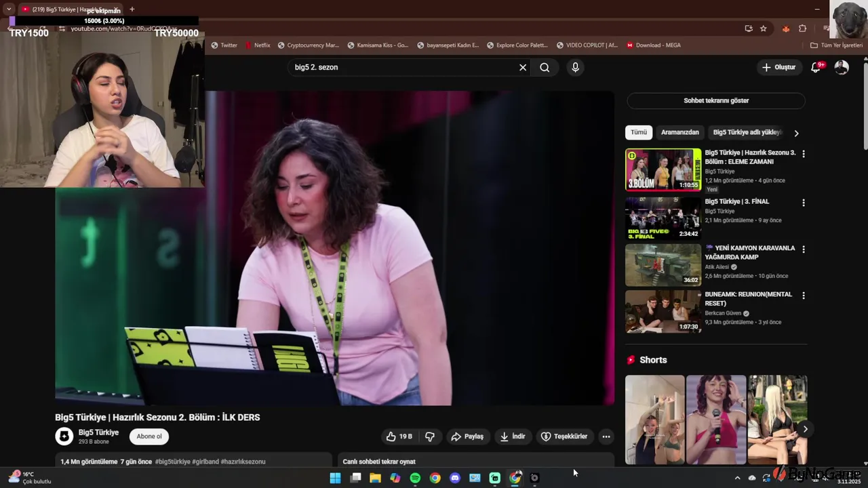This screenshot has width=868, height=488.
Task: Open Task View on the taskbar
Action: click(x=355, y=478)
